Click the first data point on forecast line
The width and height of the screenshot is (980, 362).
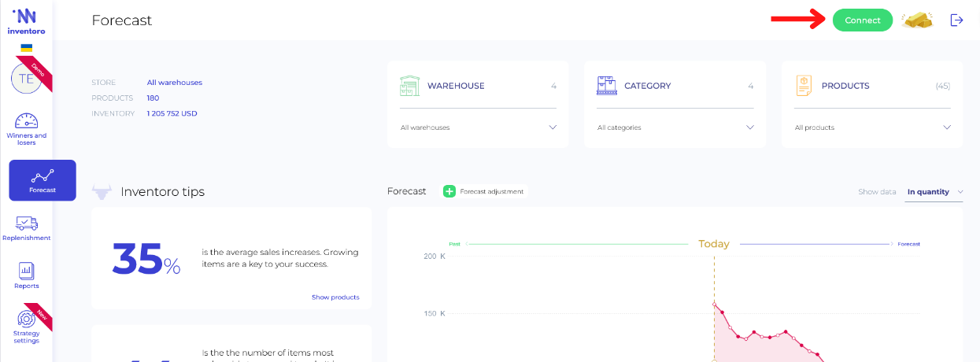pos(715,304)
